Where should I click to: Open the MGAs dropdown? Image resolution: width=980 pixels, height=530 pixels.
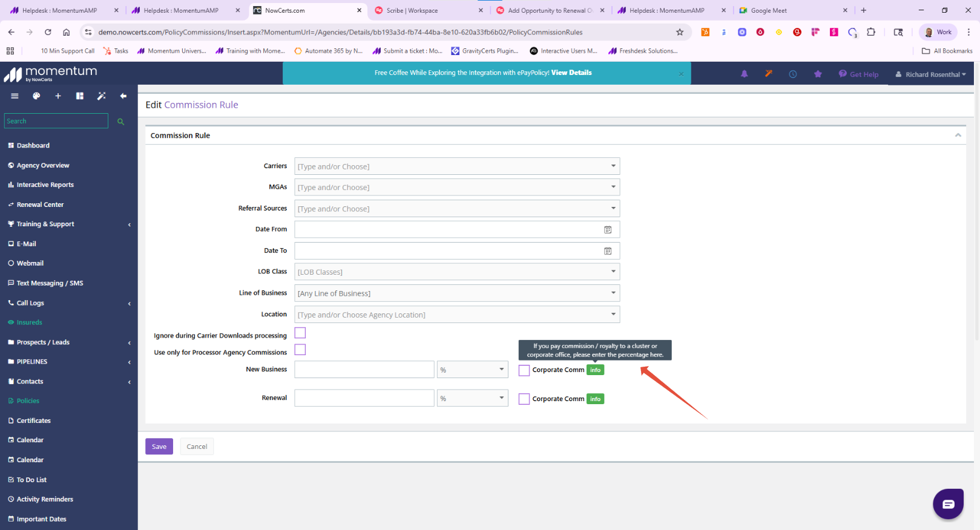tap(457, 188)
